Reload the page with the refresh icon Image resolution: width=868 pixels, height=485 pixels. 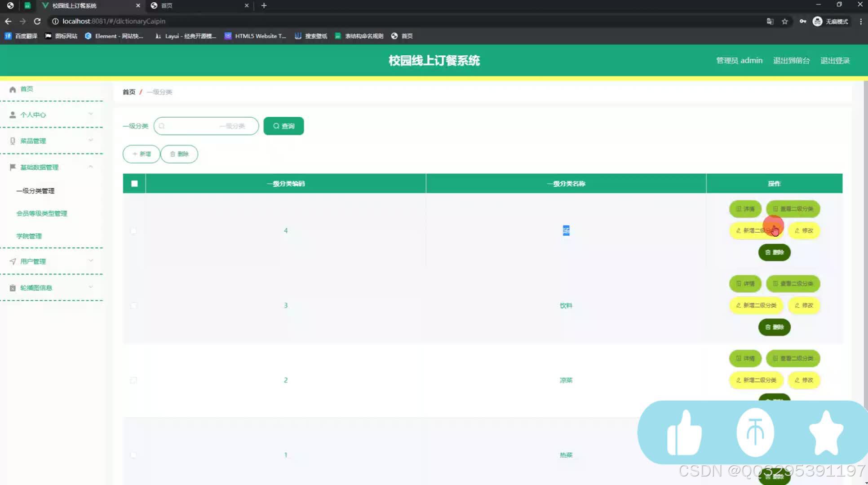(37, 21)
